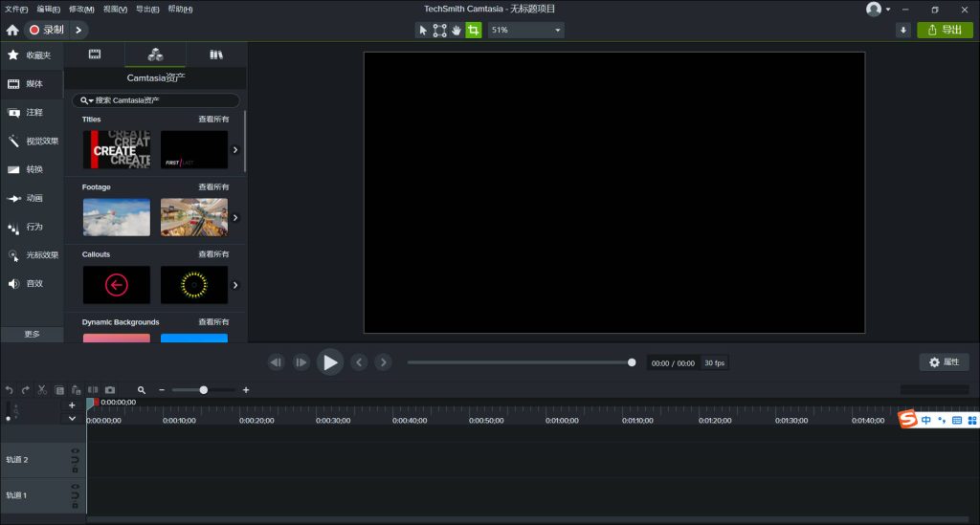This screenshot has width=980, height=525.
Task: Open the 编辑 menu
Action: (49, 10)
